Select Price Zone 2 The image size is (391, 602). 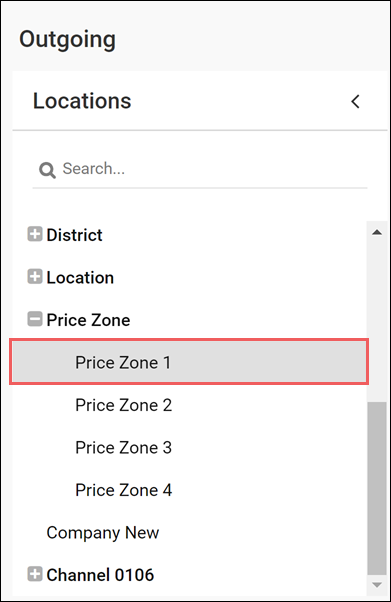click(x=123, y=405)
